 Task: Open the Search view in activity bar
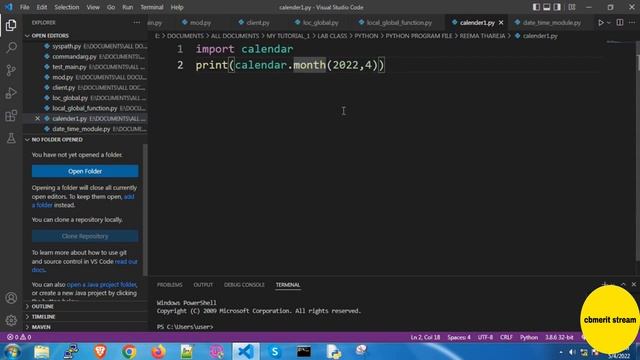coord(11,48)
